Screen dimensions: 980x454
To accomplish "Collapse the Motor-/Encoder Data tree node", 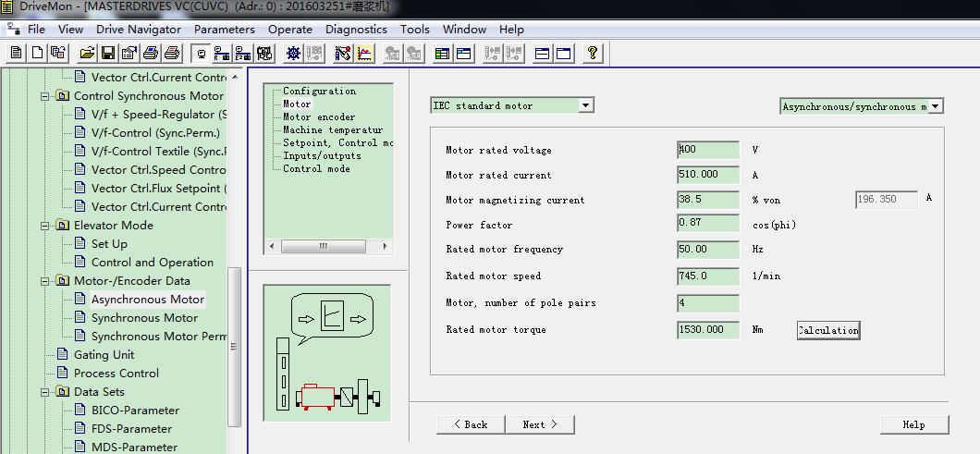I will tap(44, 281).
